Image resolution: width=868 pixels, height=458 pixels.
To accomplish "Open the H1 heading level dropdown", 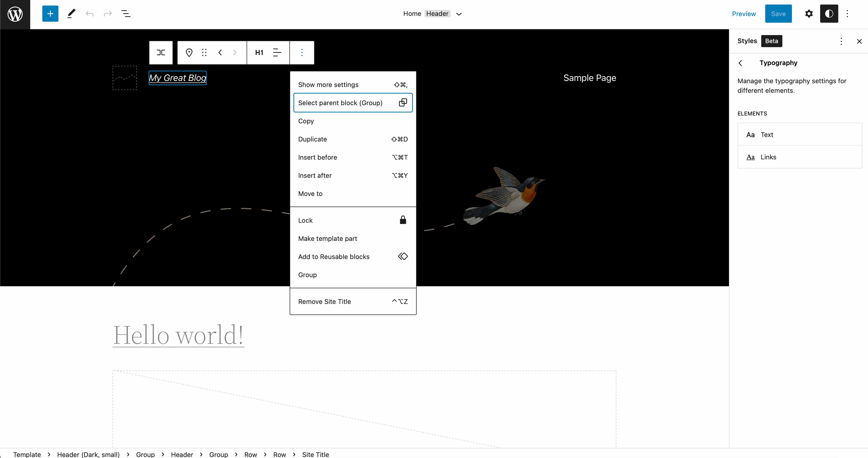I will click(259, 53).
